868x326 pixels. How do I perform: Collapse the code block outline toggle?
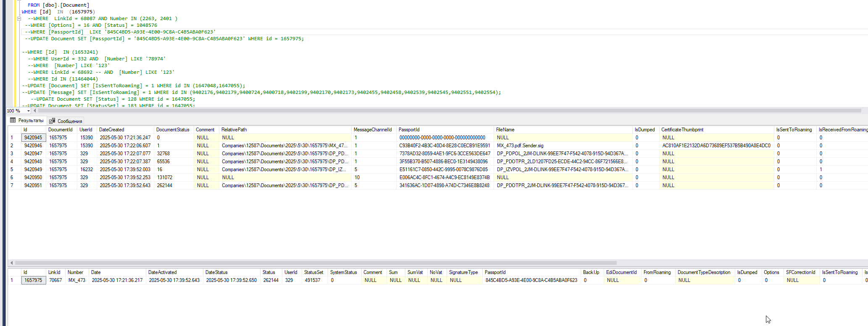[x=19, y=18]
